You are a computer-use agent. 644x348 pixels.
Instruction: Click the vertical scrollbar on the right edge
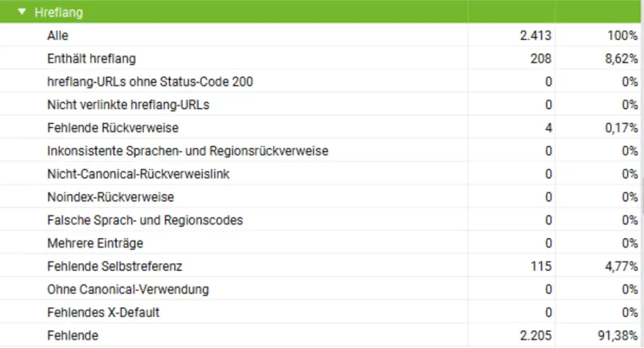coord(641,195)
